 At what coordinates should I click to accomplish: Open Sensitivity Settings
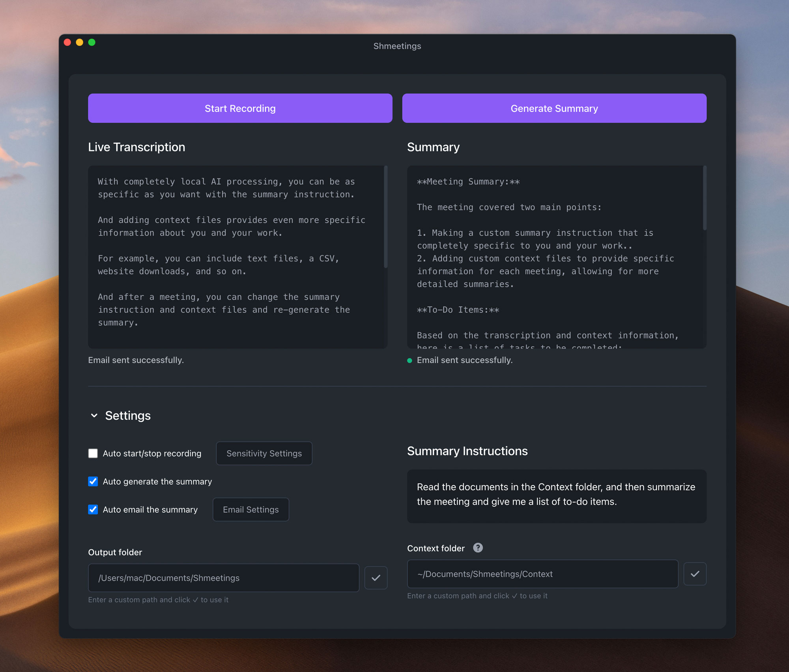click(264, 453)
